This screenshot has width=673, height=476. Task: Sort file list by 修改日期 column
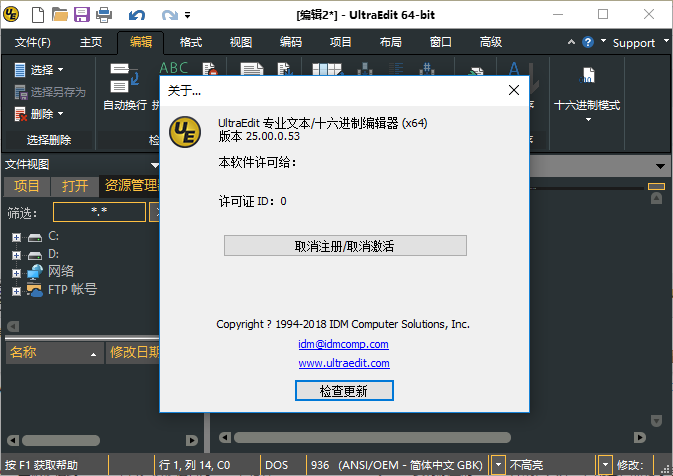point(133,353)
